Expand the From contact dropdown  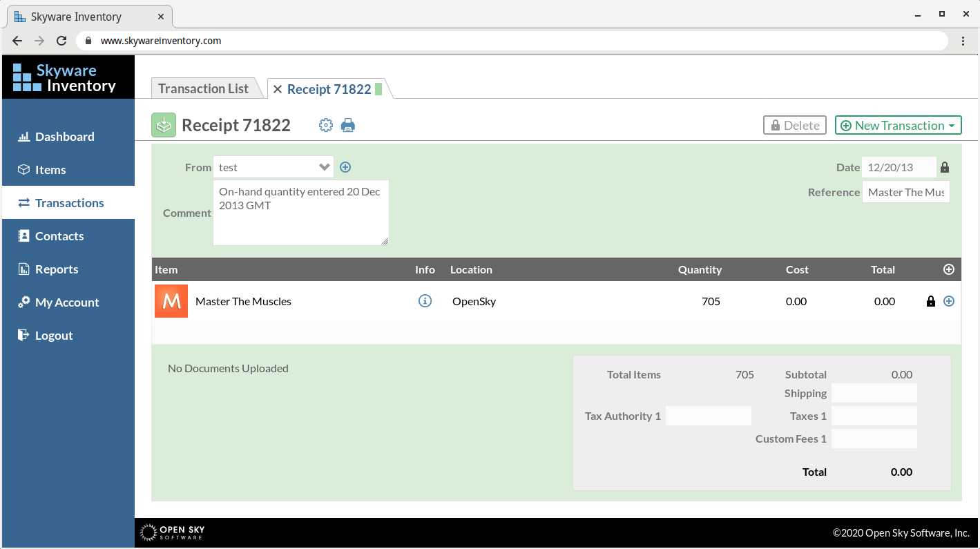pyautogui.click(x=324, y=166)
